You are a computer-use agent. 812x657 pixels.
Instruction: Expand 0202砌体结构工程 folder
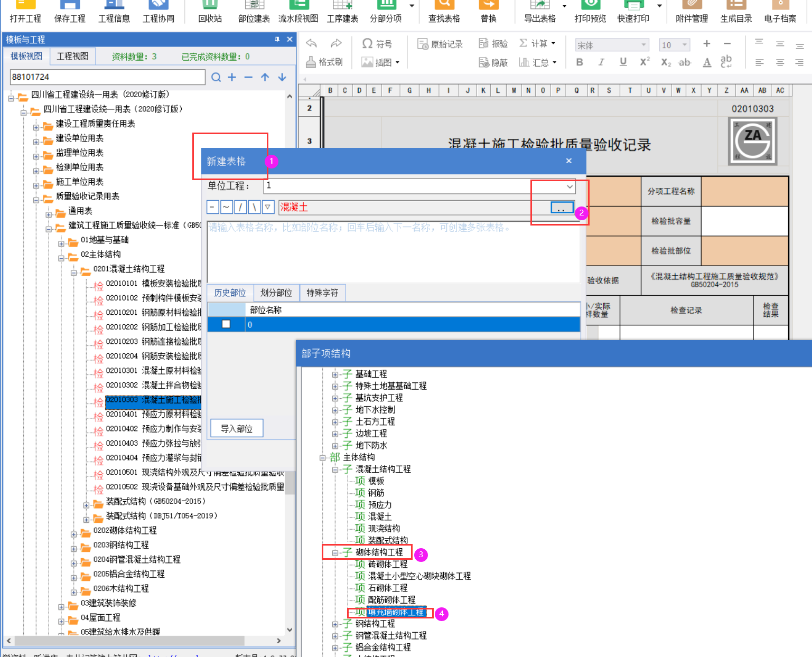(x=74, y=534)
